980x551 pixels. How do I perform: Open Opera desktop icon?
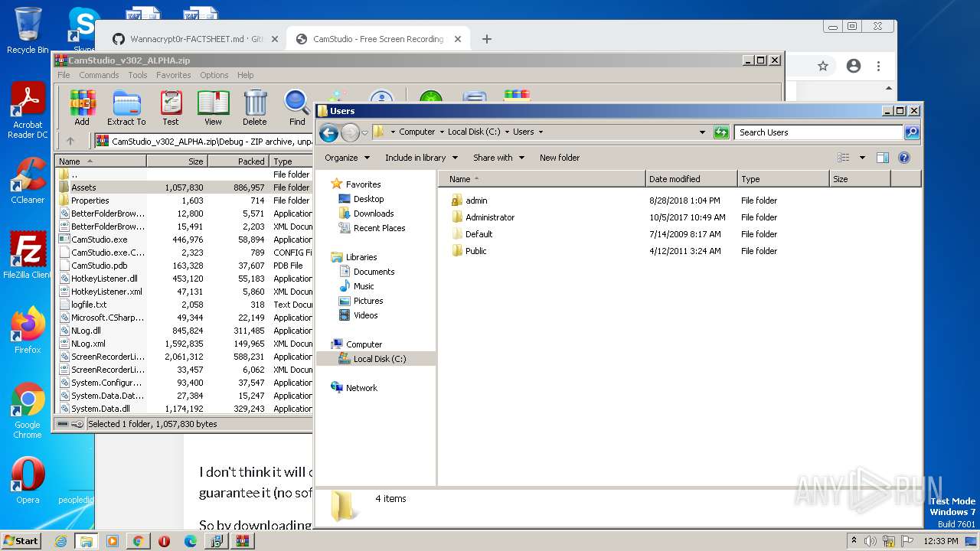click(x=28, y=481)
